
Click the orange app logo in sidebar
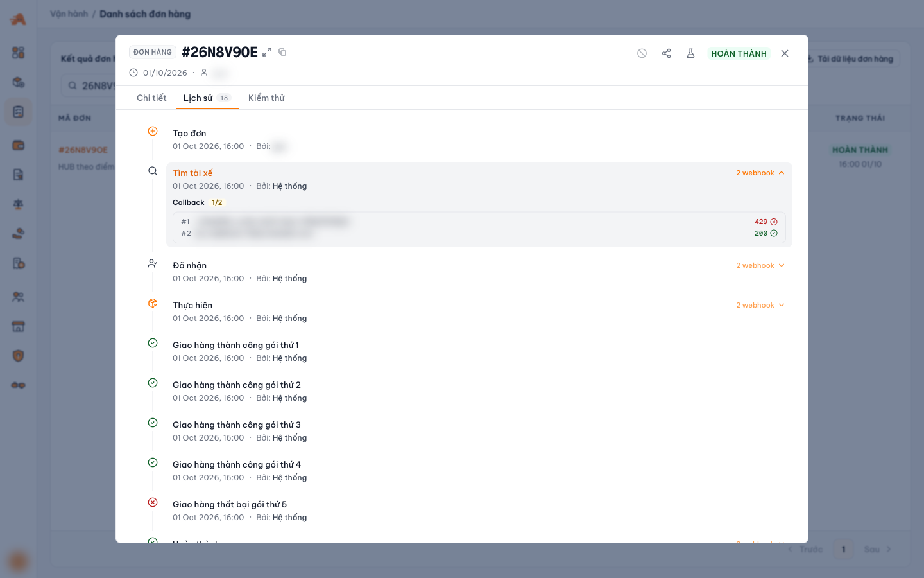(x=18, y=19)
